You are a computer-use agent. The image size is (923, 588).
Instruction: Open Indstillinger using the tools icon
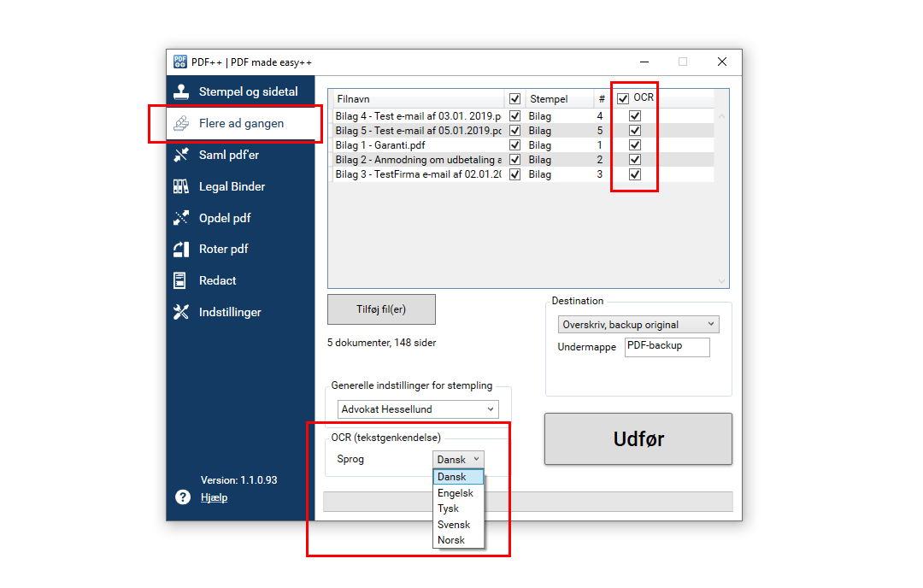pyautogui.click(x=181, y=312)
